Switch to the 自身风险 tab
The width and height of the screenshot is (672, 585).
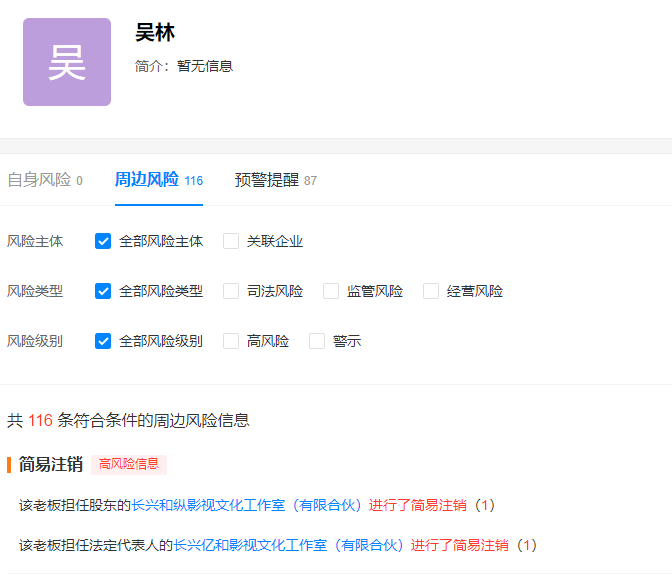tap(45, 180)
